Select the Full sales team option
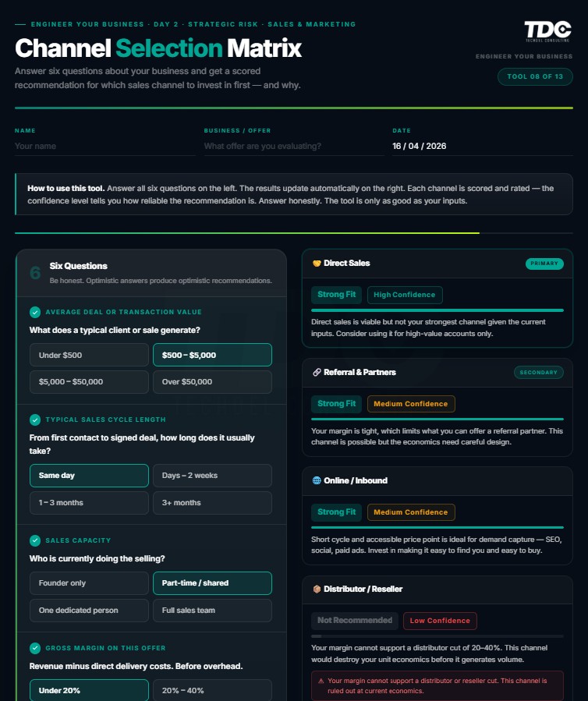Screen dimensions: 588x701 click(x=212, y=611)
